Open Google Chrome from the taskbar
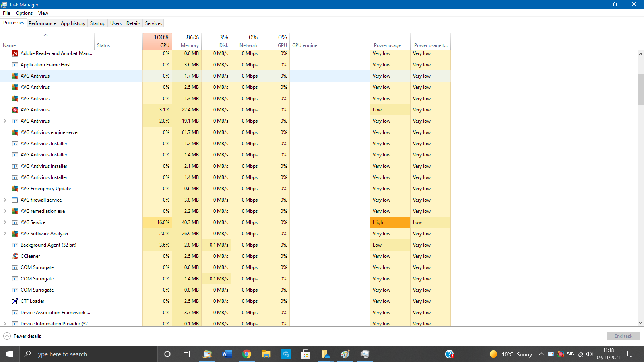Image resolution: width=644 pixels, height=362 pixels. (247, 354)
